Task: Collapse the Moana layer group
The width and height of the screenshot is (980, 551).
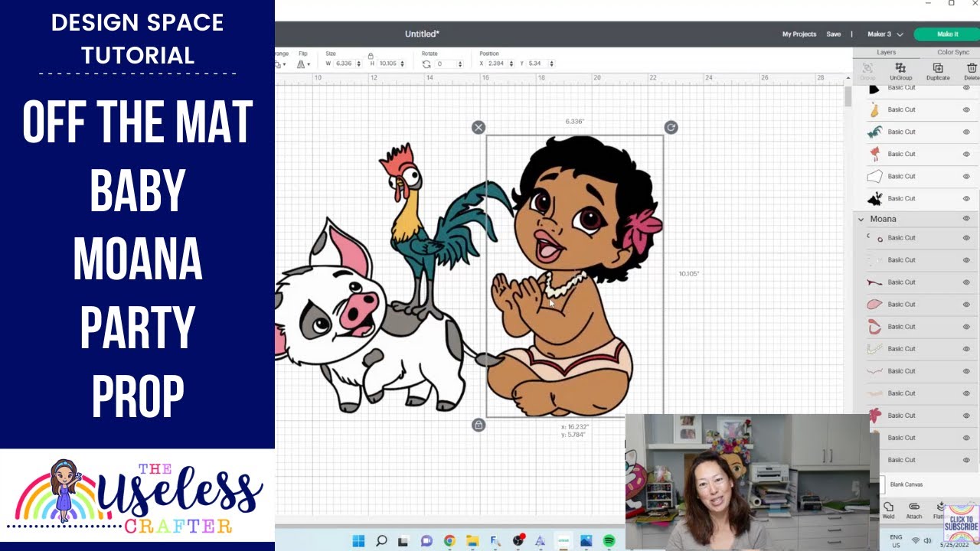Action: click(x=861, y=219)
